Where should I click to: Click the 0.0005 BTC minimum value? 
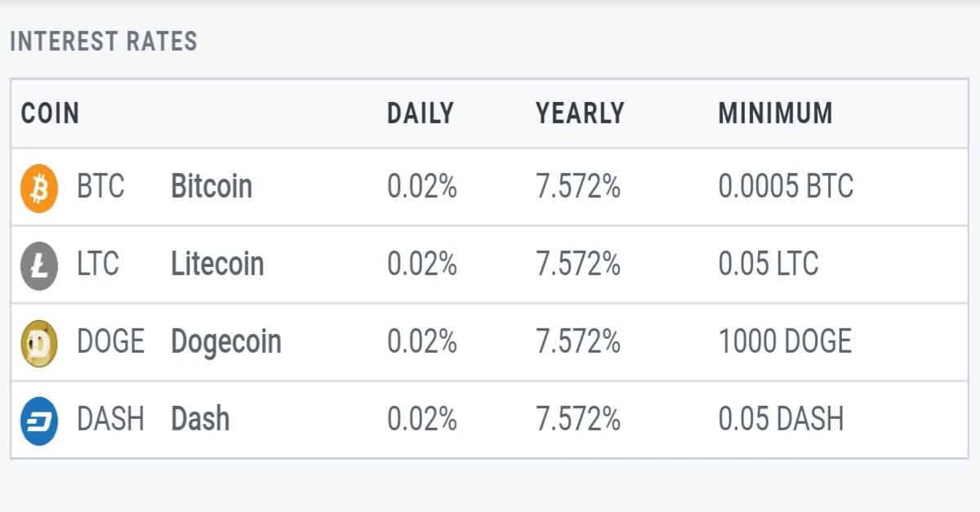point(786,187)
